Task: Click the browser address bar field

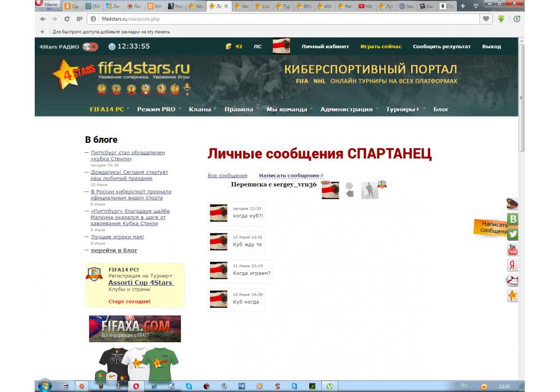Action: 280,18
